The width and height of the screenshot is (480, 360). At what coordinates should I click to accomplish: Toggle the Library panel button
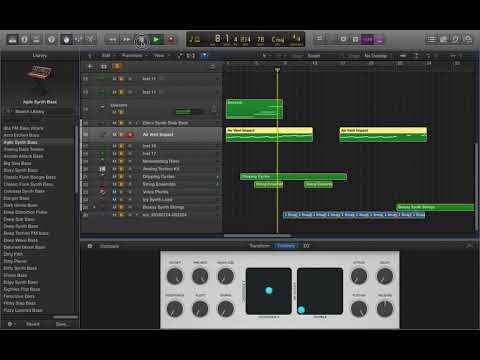click(x=13, y=40)
